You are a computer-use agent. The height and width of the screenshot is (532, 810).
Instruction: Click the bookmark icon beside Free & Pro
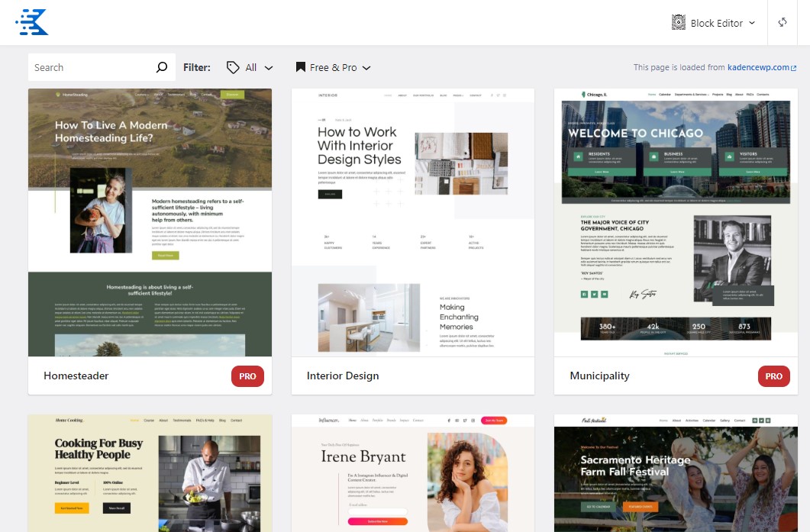point(300,67)
